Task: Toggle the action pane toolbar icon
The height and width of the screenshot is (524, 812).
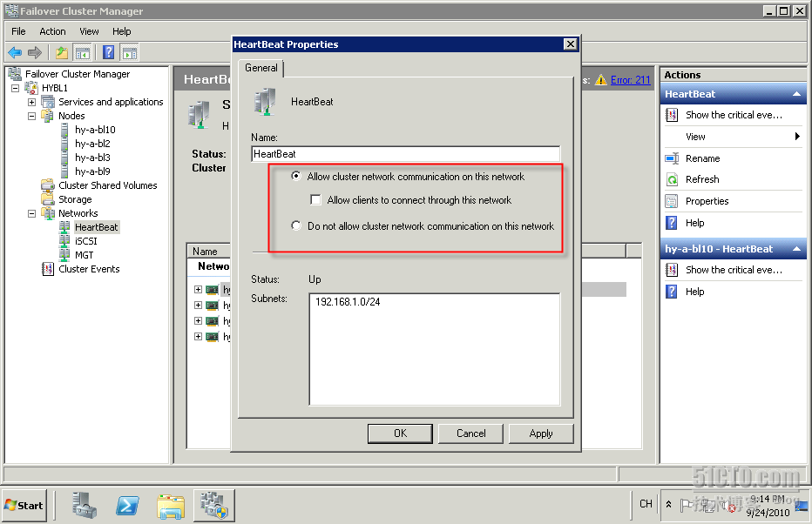Action: click(130, 52)
